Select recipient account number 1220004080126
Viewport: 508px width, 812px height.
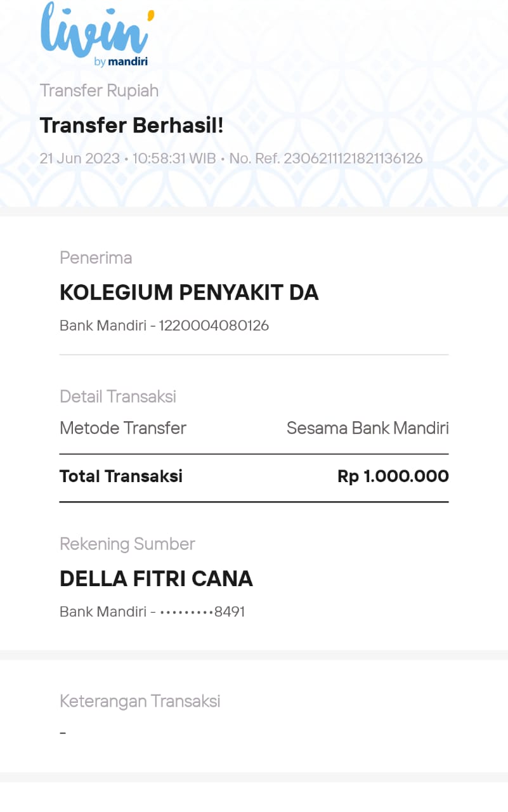click(214, 326)
